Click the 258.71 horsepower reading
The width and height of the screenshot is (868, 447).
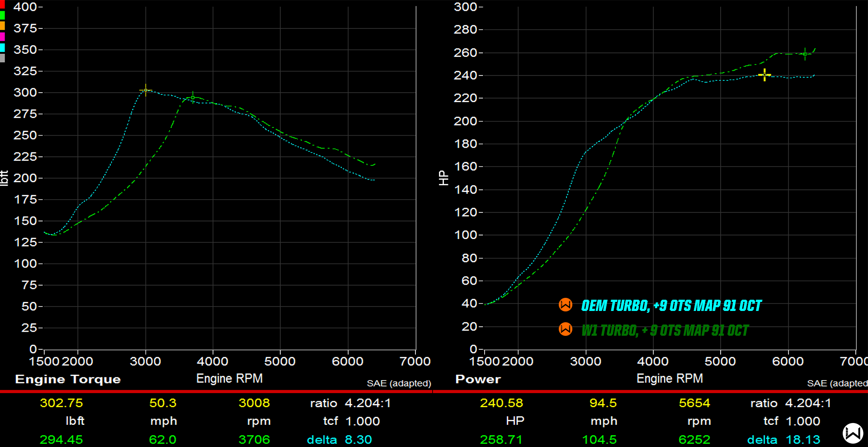click(501, 439)
